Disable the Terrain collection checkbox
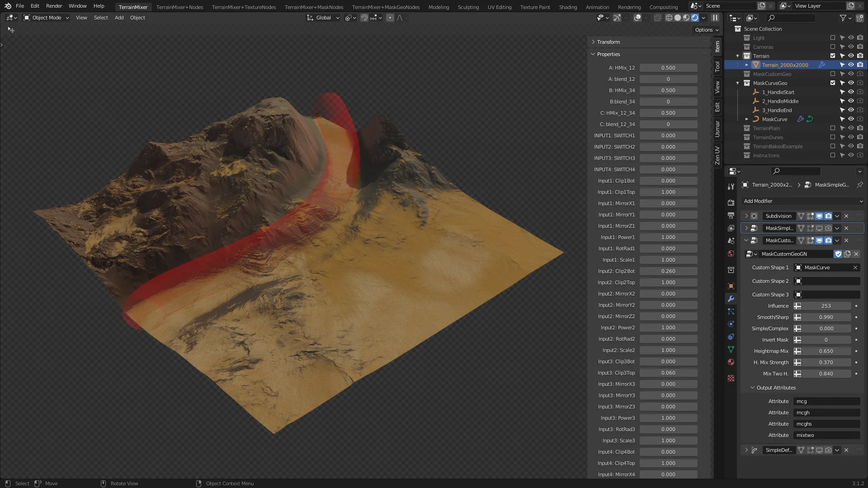868x488 pixels. click(833, 56)
